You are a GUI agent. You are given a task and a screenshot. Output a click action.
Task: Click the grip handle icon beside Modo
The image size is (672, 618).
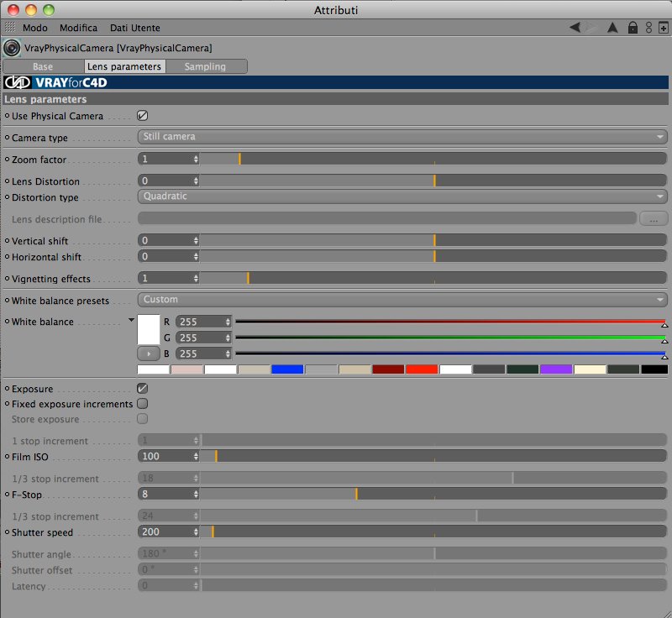[x=10, y=27]
